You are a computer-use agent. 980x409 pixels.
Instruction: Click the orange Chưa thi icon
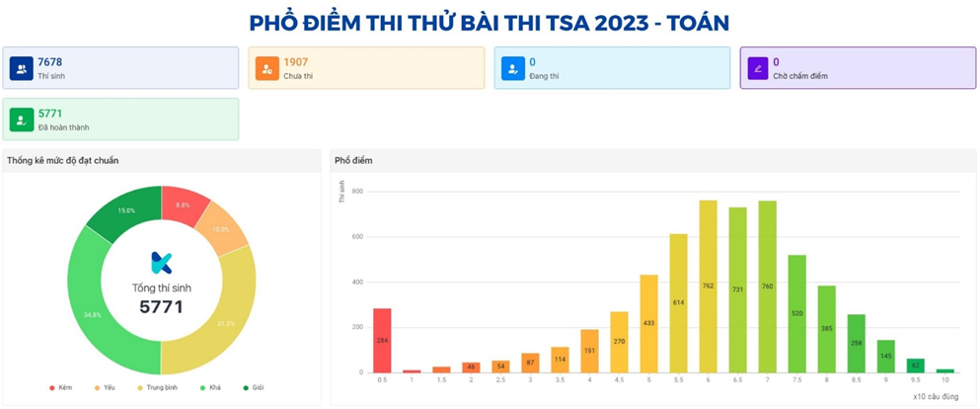coord(267,68)
